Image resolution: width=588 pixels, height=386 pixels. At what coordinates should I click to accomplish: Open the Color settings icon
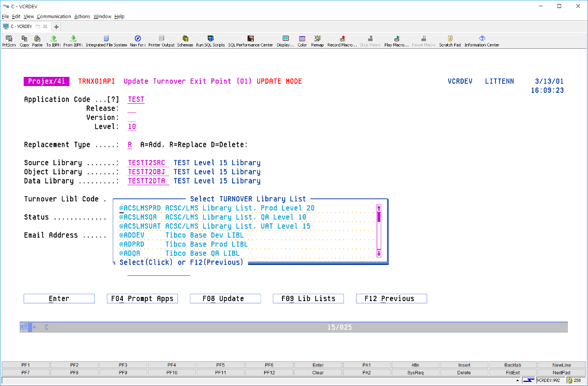302,41
